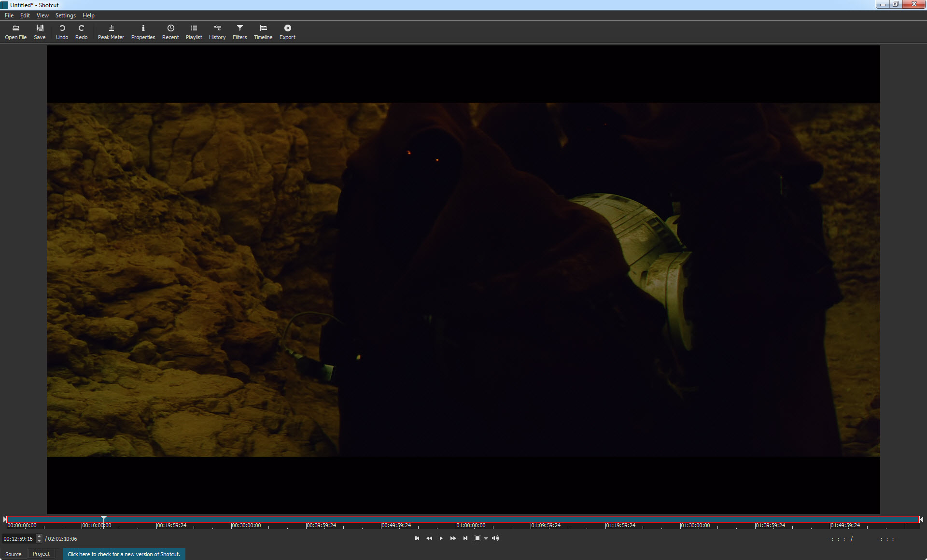Image resolution: width=927 pixels, height=560 pixels.
Task: Expand the zoom options dropdown arrow
Action: click(486, 539)
